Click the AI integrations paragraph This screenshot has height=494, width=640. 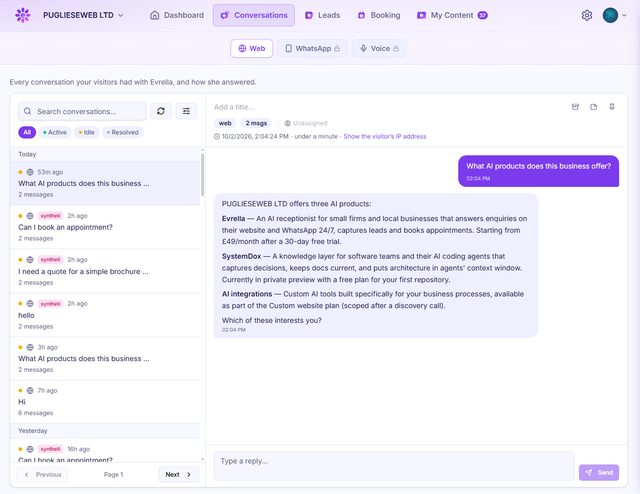(x=373, y=300)
